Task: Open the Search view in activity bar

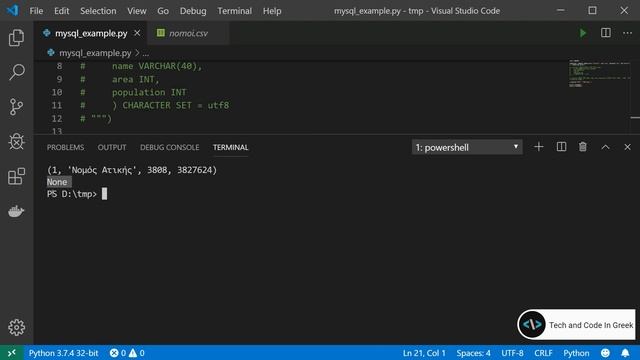Action: (x=16, y=72)
